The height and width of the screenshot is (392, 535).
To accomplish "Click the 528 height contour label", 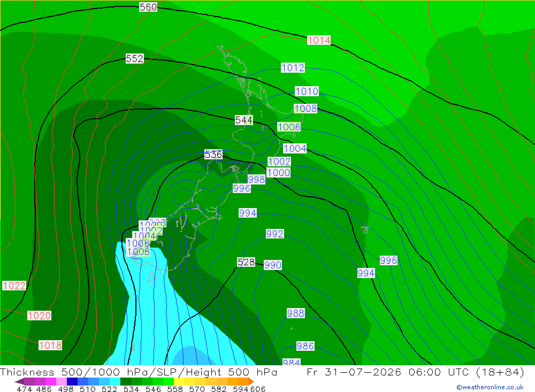I will [246, 262].
